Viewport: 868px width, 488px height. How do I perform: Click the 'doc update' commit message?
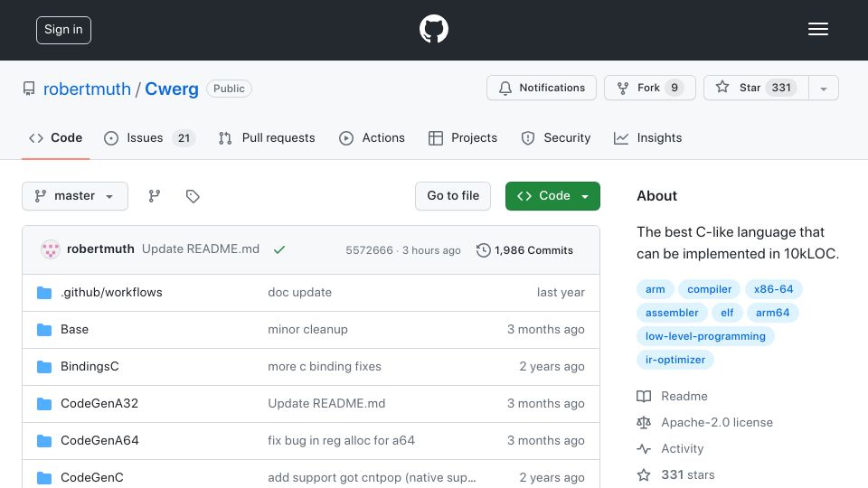click(299, 292)
